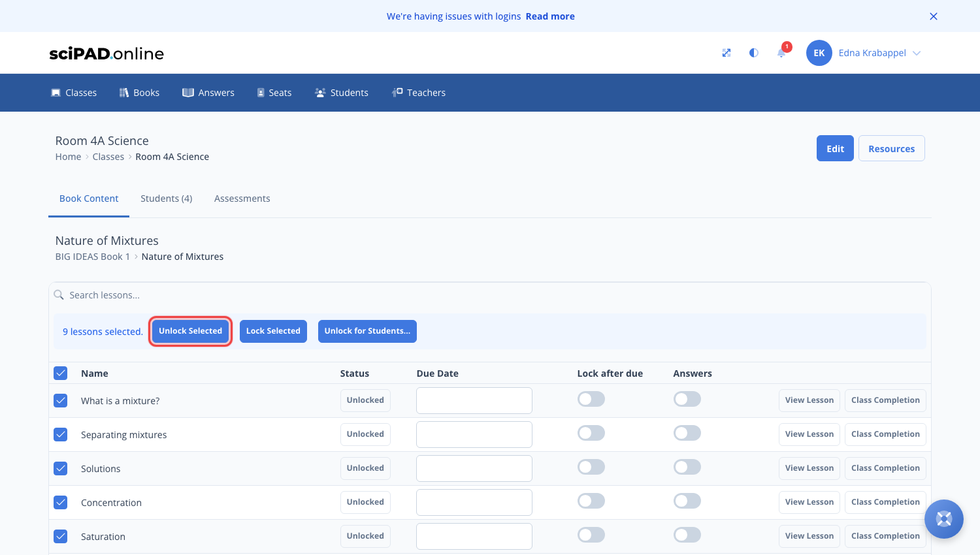
Task: Open the Answers nav item
Action: (208, 93)
